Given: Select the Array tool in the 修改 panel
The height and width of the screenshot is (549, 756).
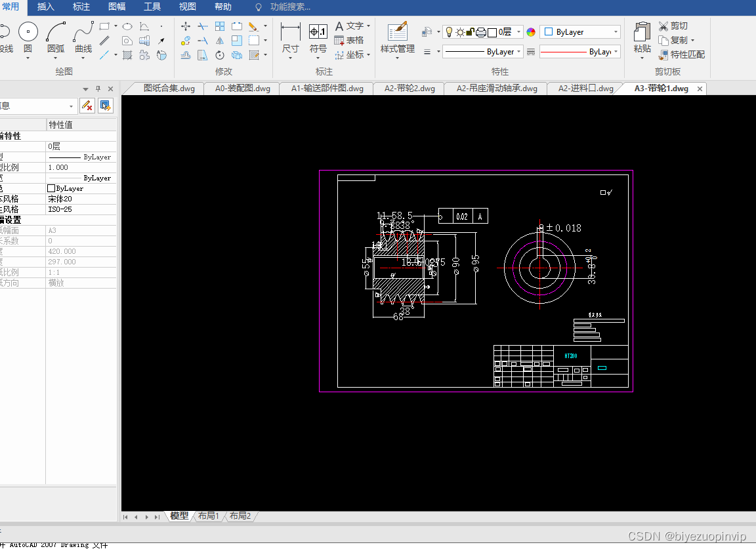Looking at the screenshot, I should 220,26.
